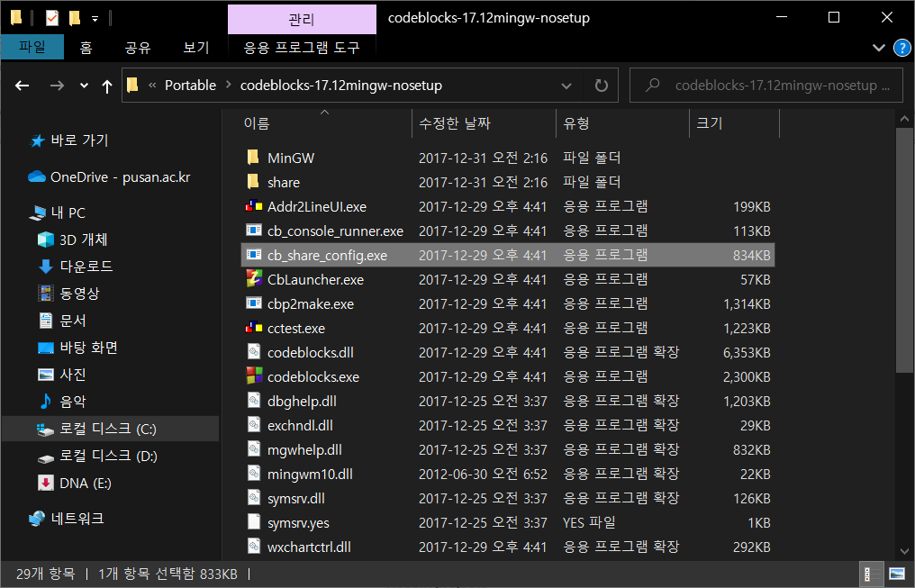Screen dimensions: 915x588
Task: Open 네트워크 in navigation pane
Action: [x=67, y=519]
